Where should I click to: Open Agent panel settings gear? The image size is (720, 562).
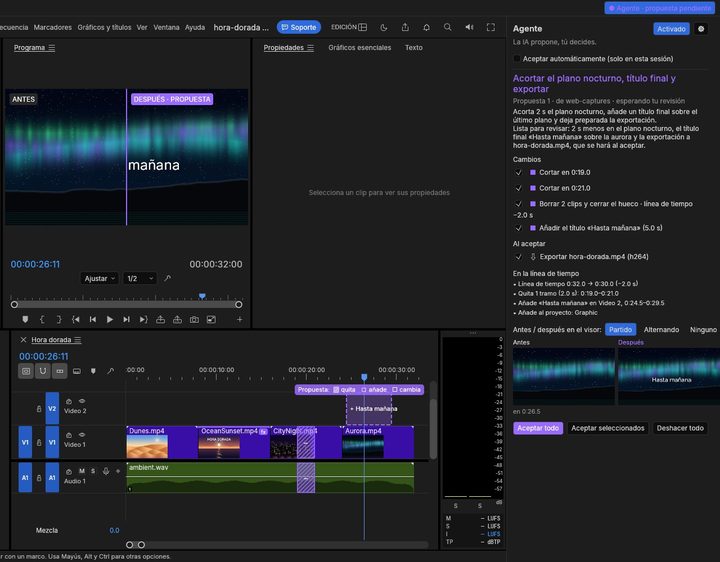point(701,29)
